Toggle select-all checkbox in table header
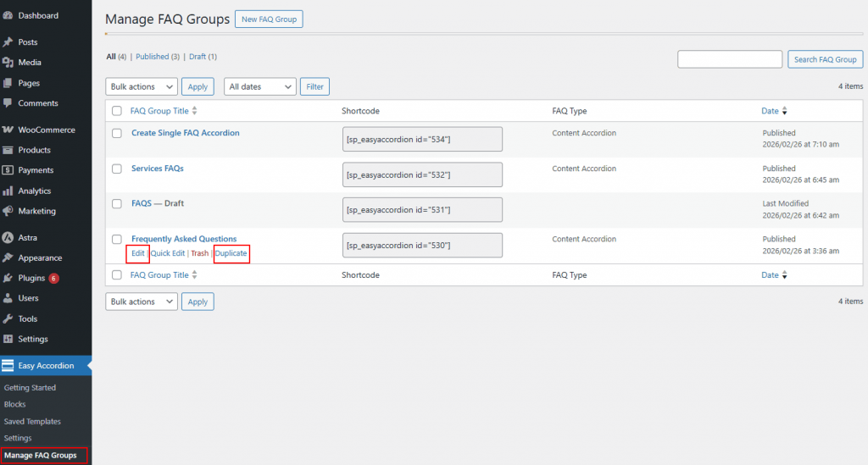The width and height of the screenshot is (868, 465). (x=117, y=111)
